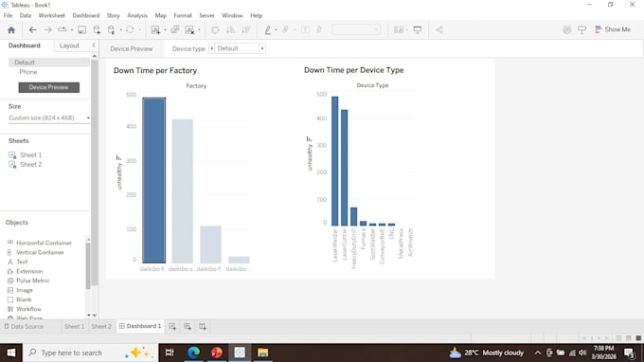Open the Fit selector dropdown in toolbar

pos(356,29)
